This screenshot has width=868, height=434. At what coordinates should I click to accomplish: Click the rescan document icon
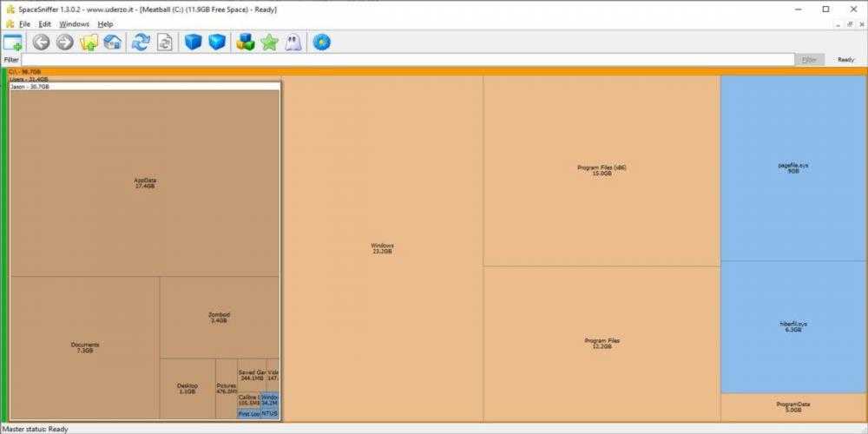coord(164,42)
